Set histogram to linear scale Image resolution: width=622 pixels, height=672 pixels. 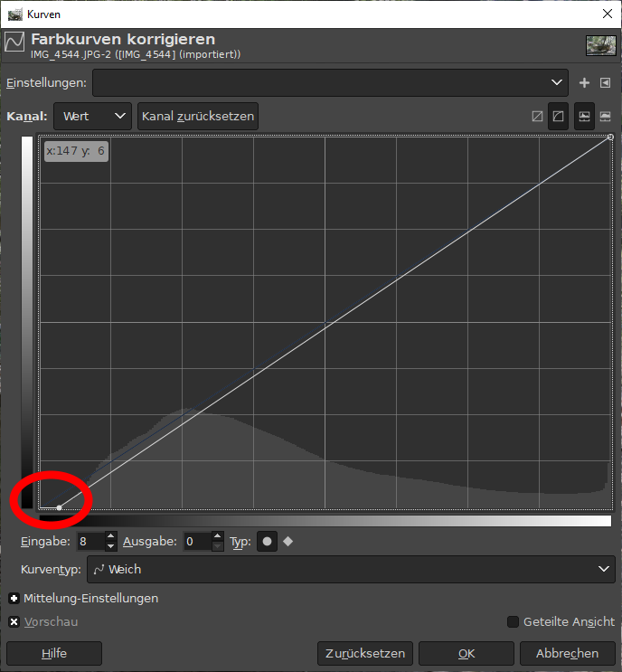coord(584,117)
